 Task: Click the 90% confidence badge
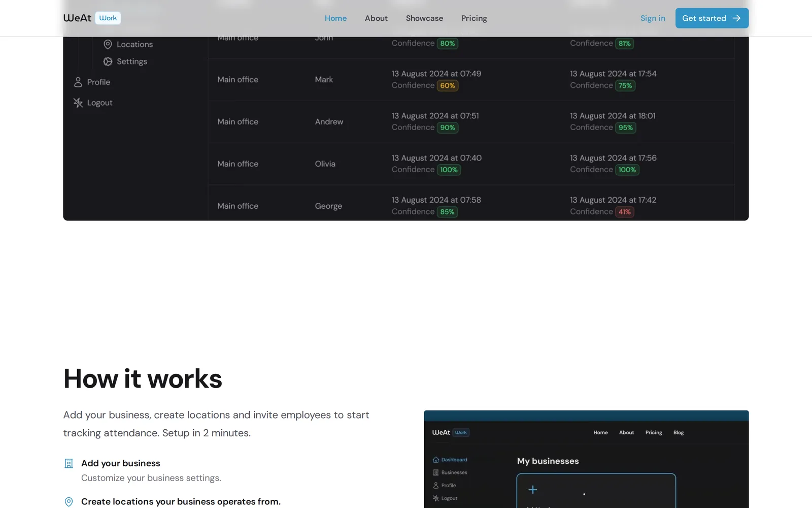[x=448, y=128]
